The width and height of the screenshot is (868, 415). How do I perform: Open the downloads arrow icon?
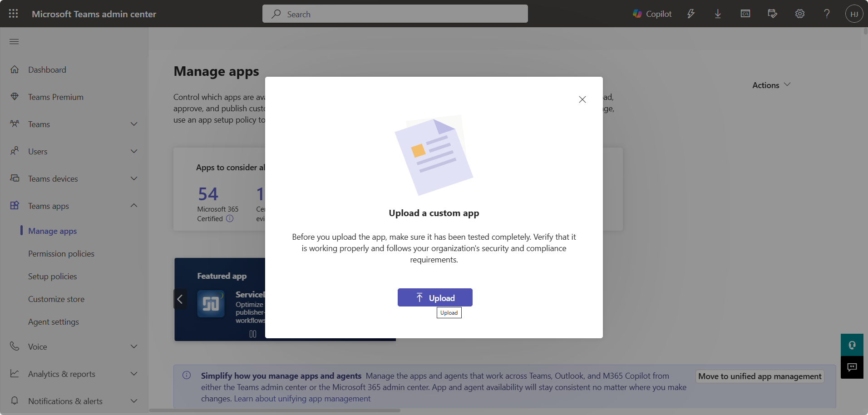(718, 14)
